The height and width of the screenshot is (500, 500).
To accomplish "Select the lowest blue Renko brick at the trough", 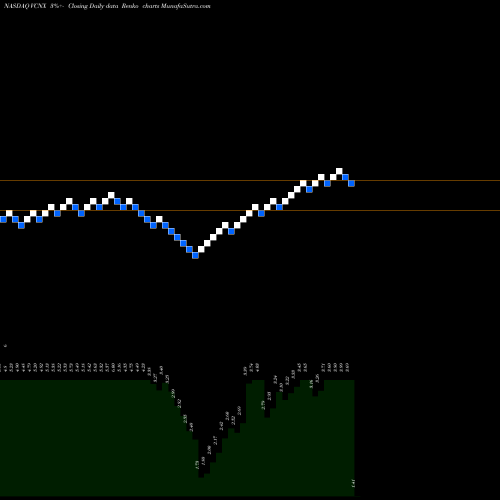I will click(x=195, y=255).
